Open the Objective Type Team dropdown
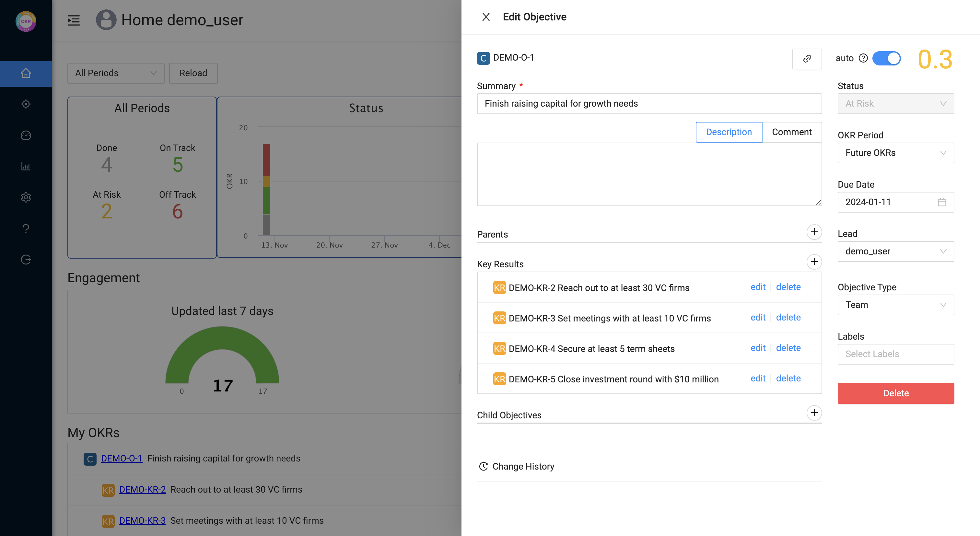The width and height of the screenshot is (980, 536). point(895,305)
